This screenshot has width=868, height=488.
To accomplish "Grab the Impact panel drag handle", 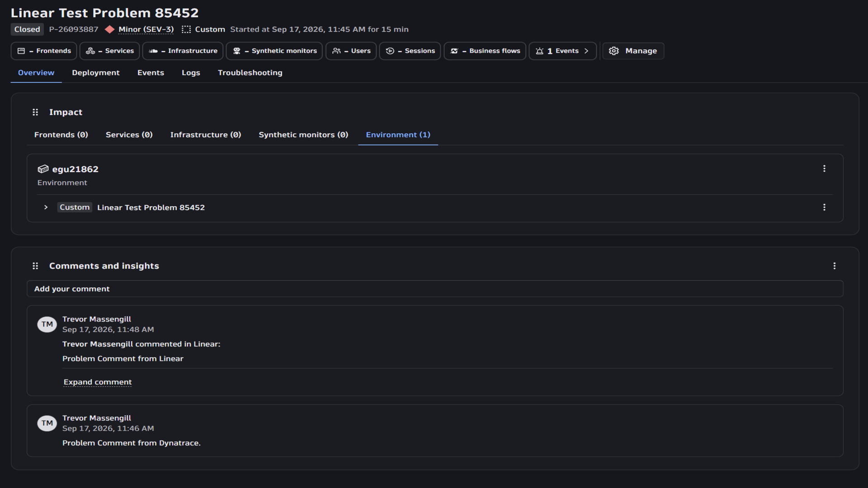I will (x=35, y=112).
